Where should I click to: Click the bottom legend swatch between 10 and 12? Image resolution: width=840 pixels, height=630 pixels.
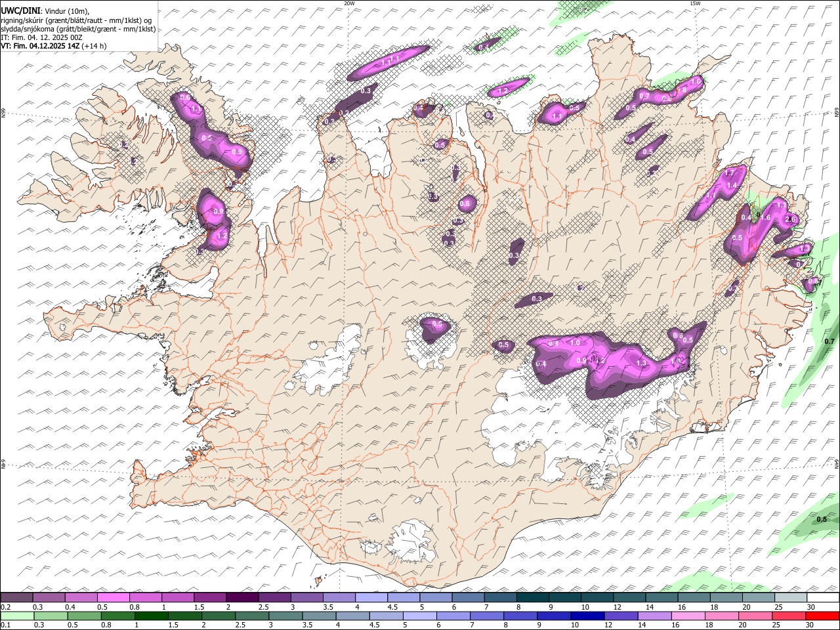(587, 616)
